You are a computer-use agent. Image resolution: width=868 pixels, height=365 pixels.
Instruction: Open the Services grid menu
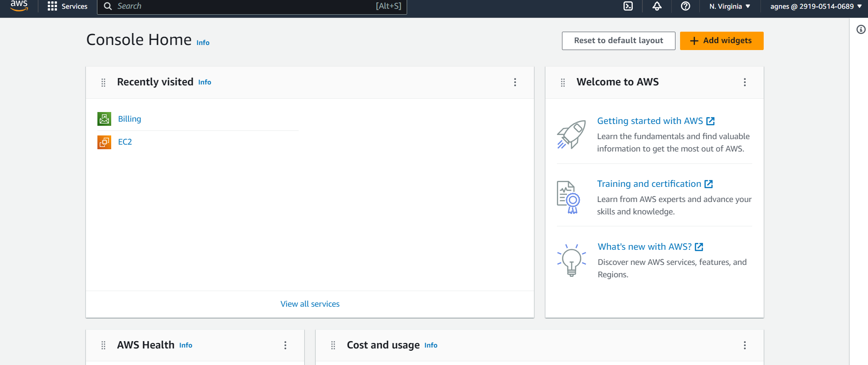[x=68, y=6]
